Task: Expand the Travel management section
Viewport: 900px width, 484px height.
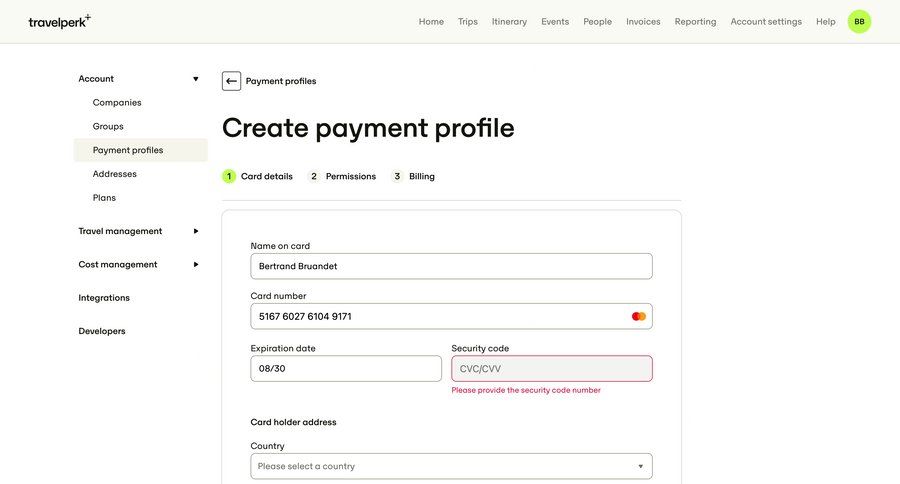Action: (x=195, y=231)
